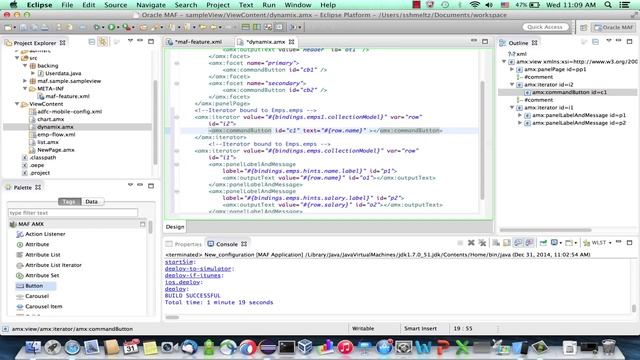The image size is (640, 360).
Task: Open the Display Selected Console dropdown
Action: [560, 243]
